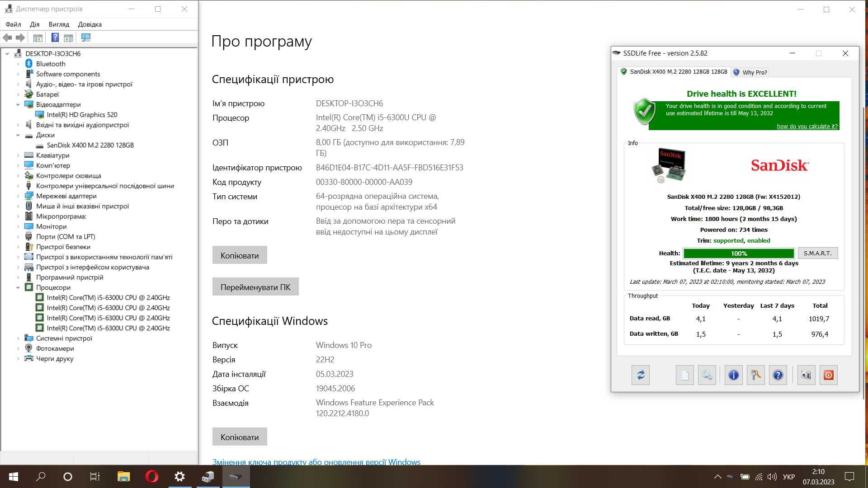This screenshot has width=868, height=488.
Task: Select the Батареї tree item
Action: [47, 94]
